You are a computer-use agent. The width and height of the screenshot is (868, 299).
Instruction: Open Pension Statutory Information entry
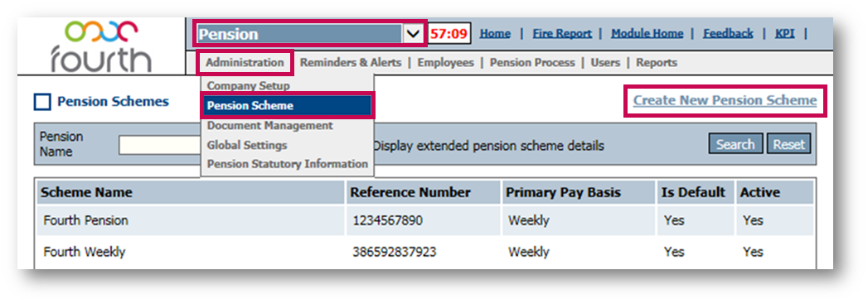[x=288, y=164]
